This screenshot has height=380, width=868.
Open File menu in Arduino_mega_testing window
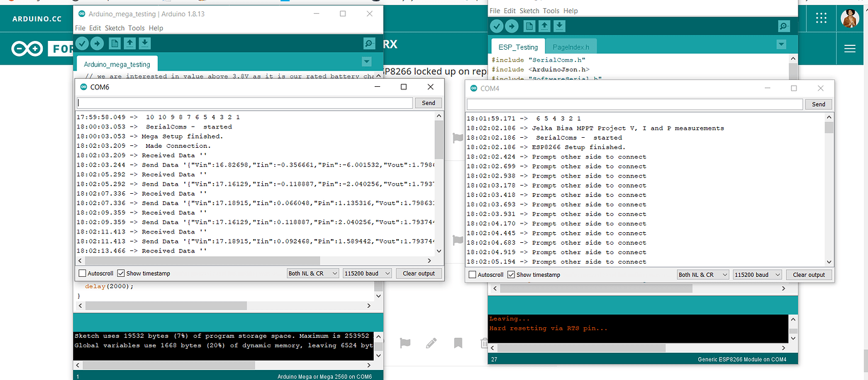coord(80,28)
